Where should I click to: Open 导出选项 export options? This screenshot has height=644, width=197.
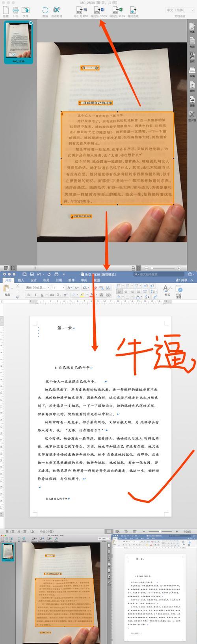pos(134,12)
